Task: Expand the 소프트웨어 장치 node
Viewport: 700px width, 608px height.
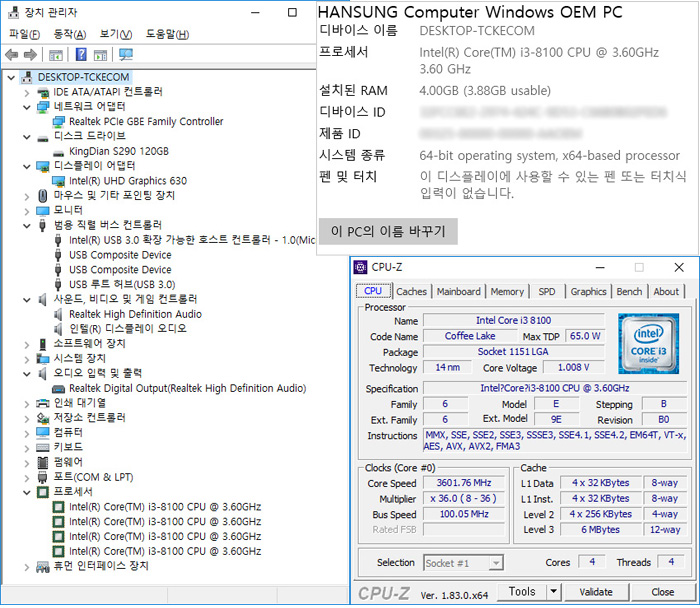Action: click(x=27, y=345)
